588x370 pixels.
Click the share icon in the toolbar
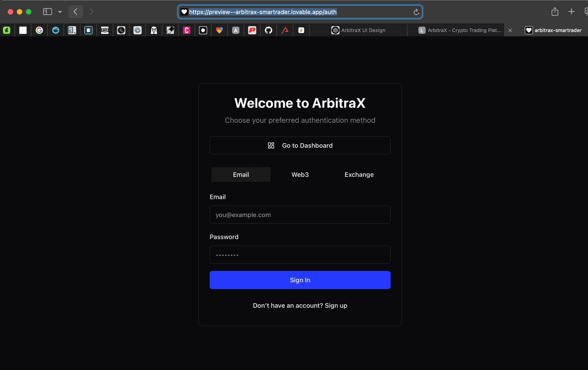(555, 11)
